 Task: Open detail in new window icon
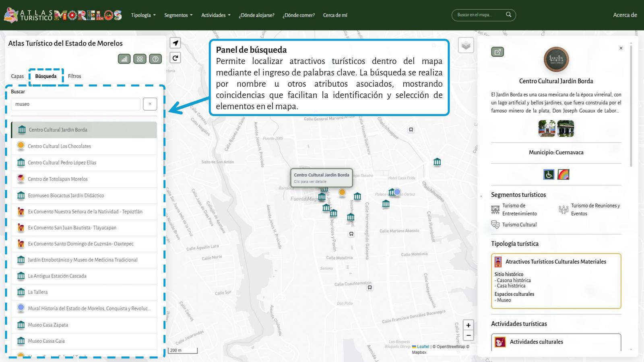tap(497, 52)
